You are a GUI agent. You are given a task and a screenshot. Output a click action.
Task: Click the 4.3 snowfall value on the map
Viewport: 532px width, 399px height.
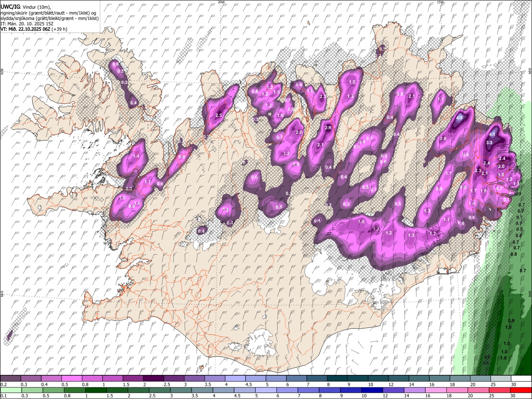459,118
